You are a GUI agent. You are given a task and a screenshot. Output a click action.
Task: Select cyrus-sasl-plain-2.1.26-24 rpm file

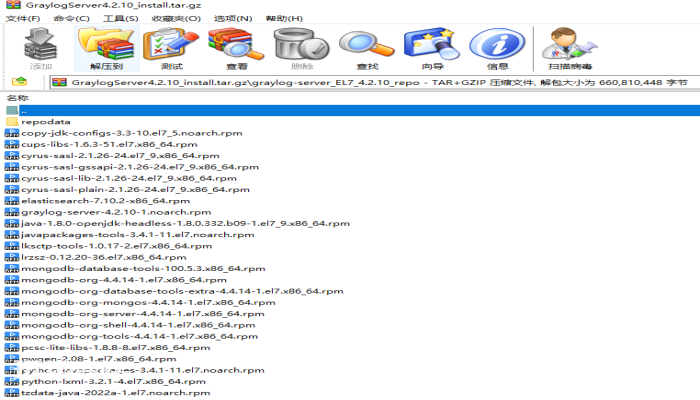[x=135, y=189]
